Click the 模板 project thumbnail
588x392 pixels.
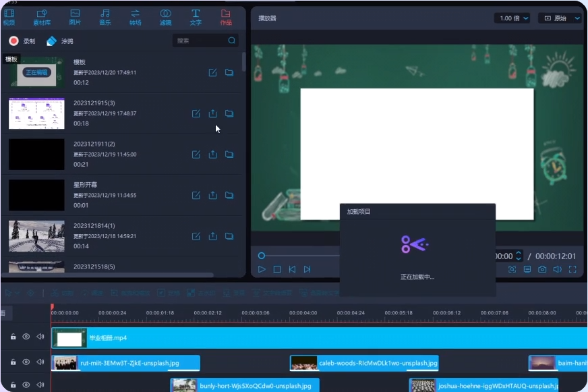36,72
